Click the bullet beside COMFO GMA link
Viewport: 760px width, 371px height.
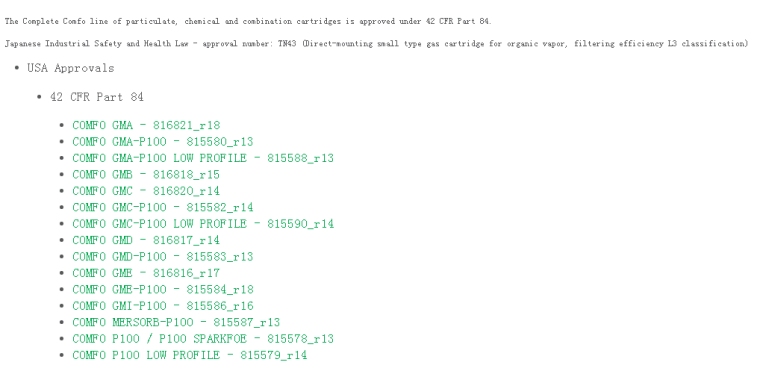click(62, 126)
